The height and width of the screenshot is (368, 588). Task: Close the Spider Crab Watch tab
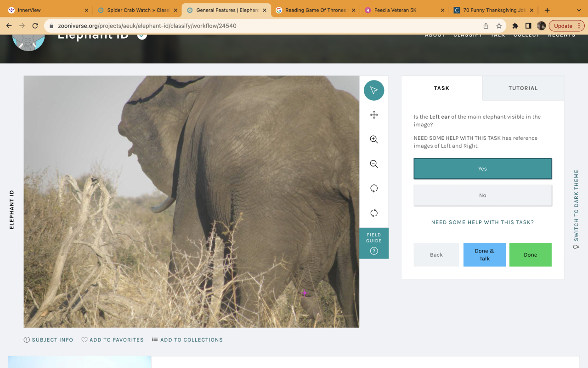175,10
